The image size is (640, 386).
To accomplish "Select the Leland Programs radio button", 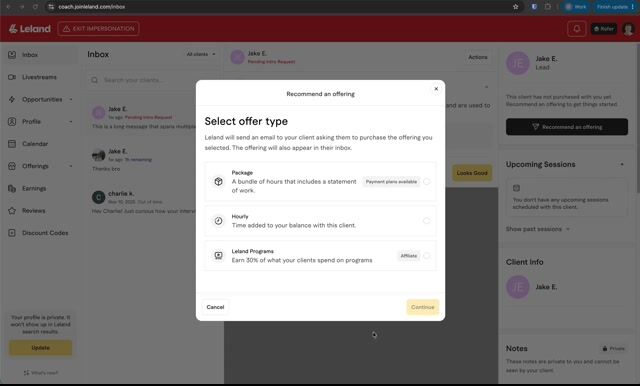I will click(427, 256).
